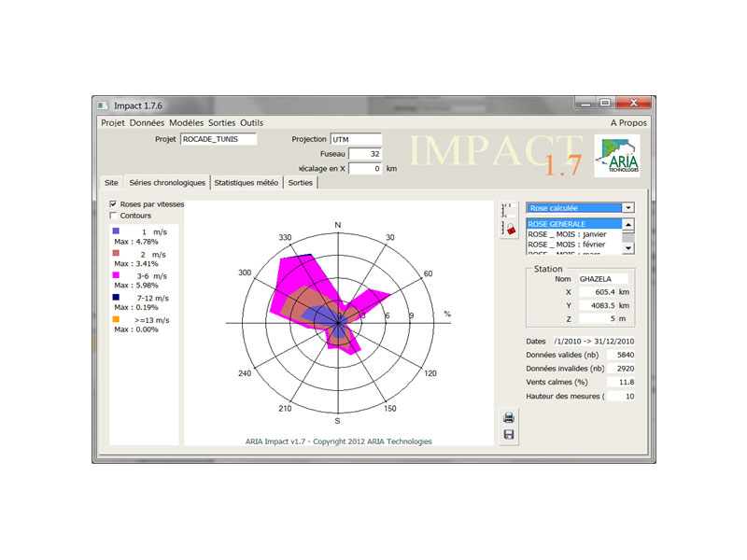The height and width of the screenshot is (560, 747).
Task: Go to the Sorties tab
Action: pyautogui.click(x=300, y=182)
